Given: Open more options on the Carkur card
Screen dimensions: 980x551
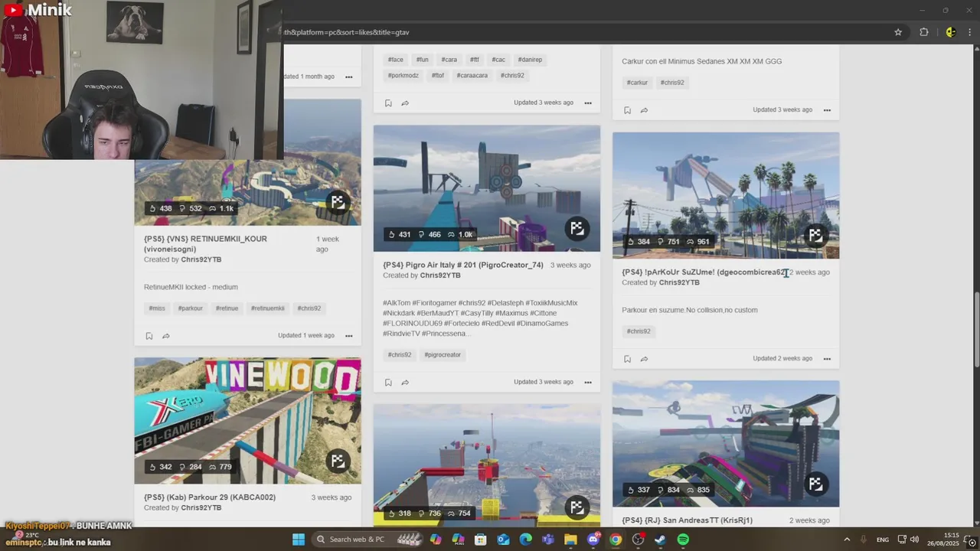Looking at the screenshot, I should pyautogui.click(x=827, y=110).
